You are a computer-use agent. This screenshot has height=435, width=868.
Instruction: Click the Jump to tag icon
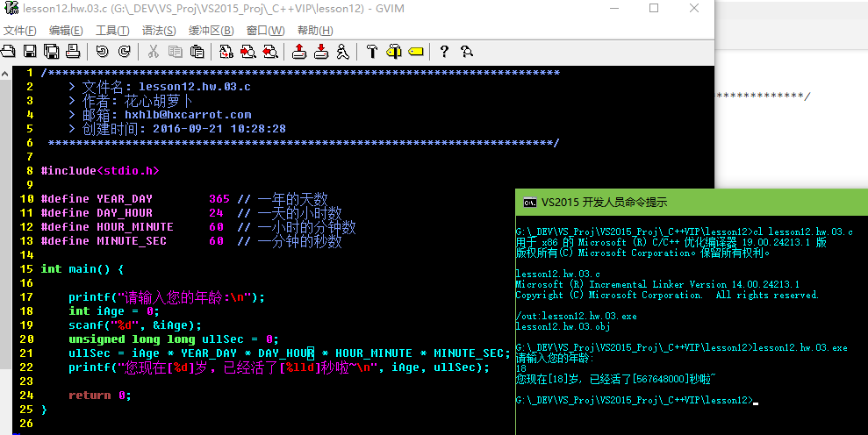[416, 51]
